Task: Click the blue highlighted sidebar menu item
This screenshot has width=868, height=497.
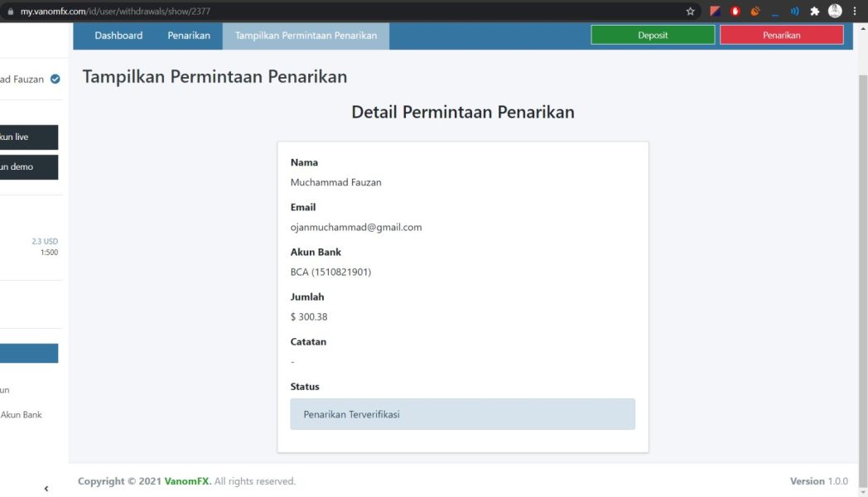Action: point(27,353)
